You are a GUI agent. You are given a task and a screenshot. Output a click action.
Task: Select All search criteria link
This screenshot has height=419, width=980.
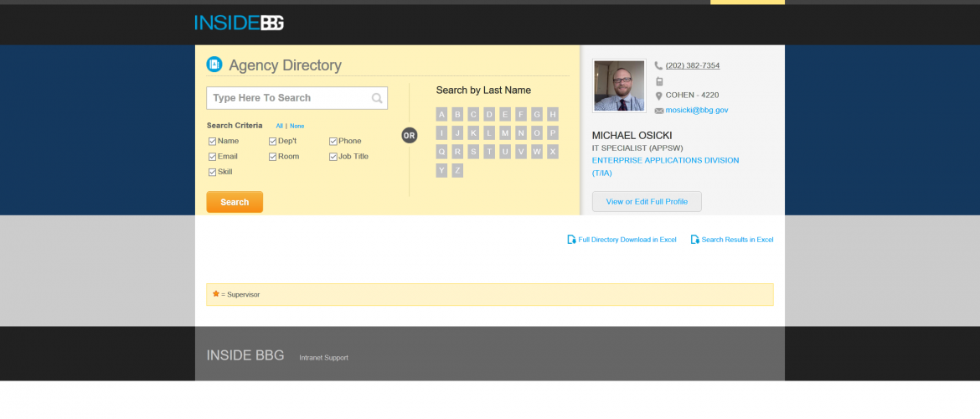[x=280, y=127]
